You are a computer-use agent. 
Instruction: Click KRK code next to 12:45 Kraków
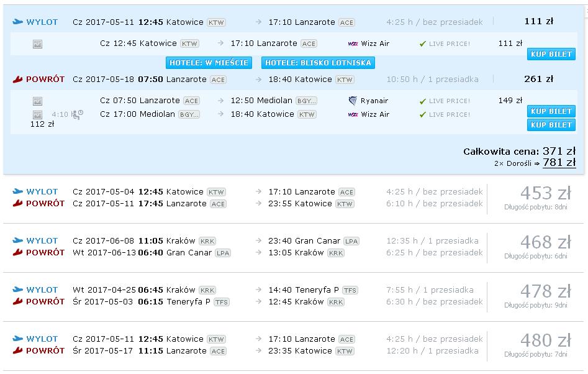(x=336, y=302)
